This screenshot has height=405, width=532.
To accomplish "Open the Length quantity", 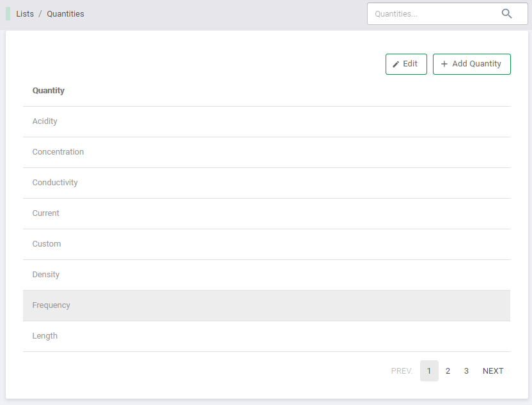I will coord(45,336).
